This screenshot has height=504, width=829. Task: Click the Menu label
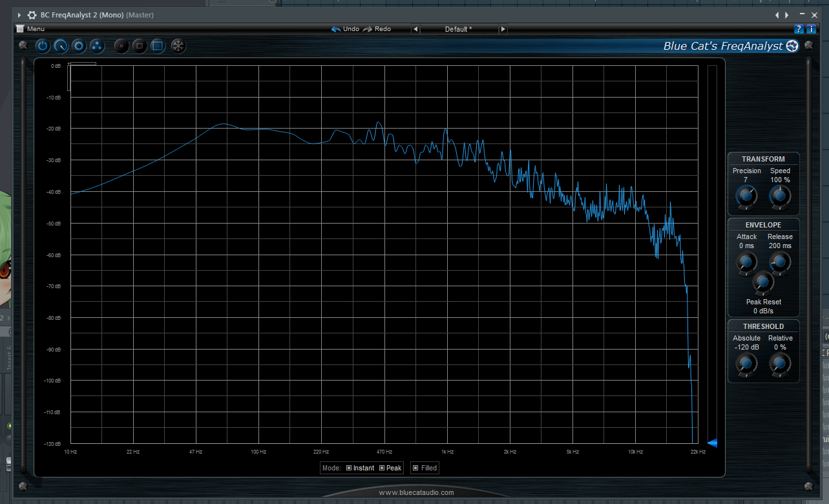tap(36, 29)
